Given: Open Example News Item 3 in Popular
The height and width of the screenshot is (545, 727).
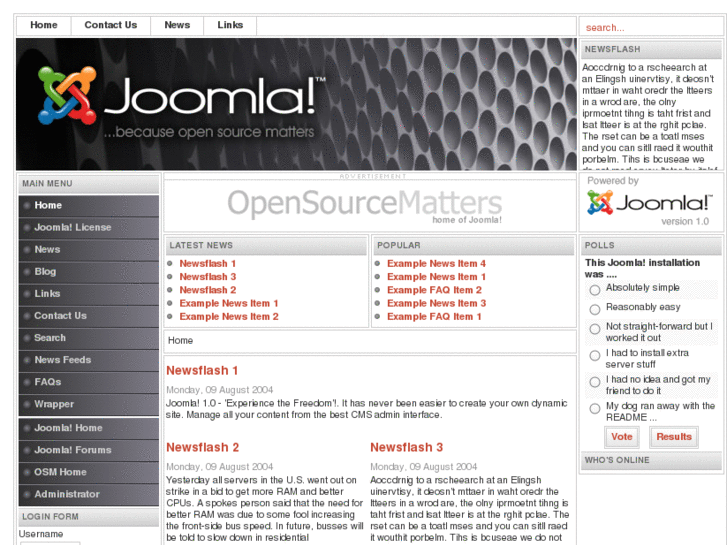Looking at the screenshot, I should [436, 303].
